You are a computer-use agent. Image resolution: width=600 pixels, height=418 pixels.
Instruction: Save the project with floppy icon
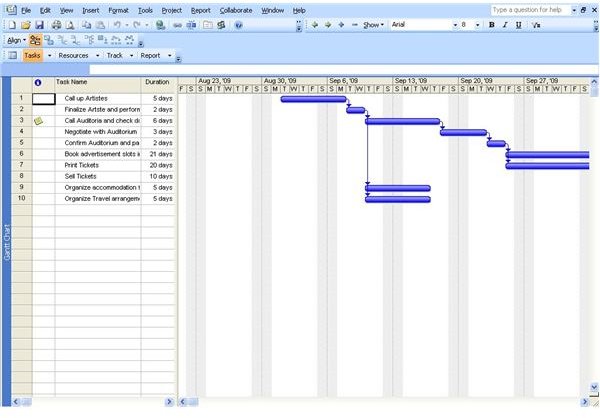coord(39,25)
